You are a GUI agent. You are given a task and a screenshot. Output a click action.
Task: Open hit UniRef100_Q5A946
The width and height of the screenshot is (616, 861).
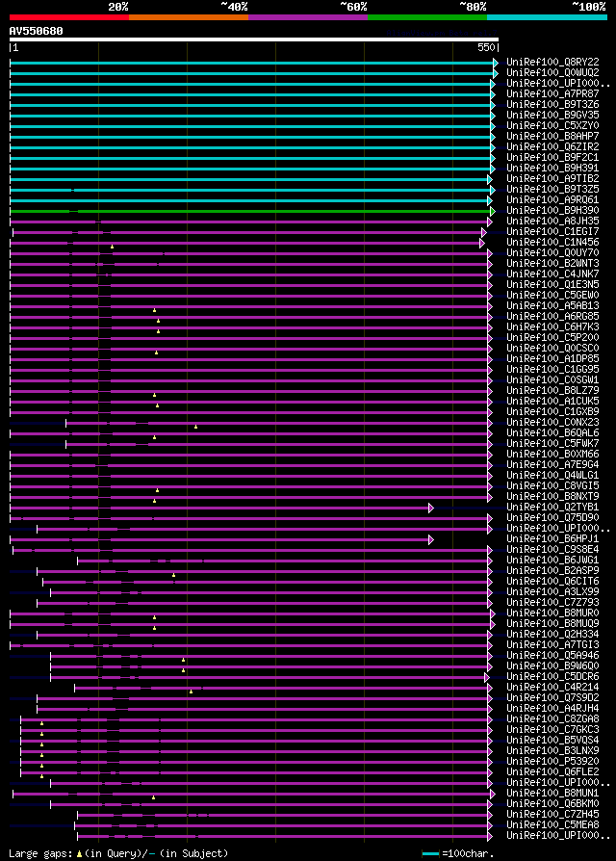(x=552, y=656)
